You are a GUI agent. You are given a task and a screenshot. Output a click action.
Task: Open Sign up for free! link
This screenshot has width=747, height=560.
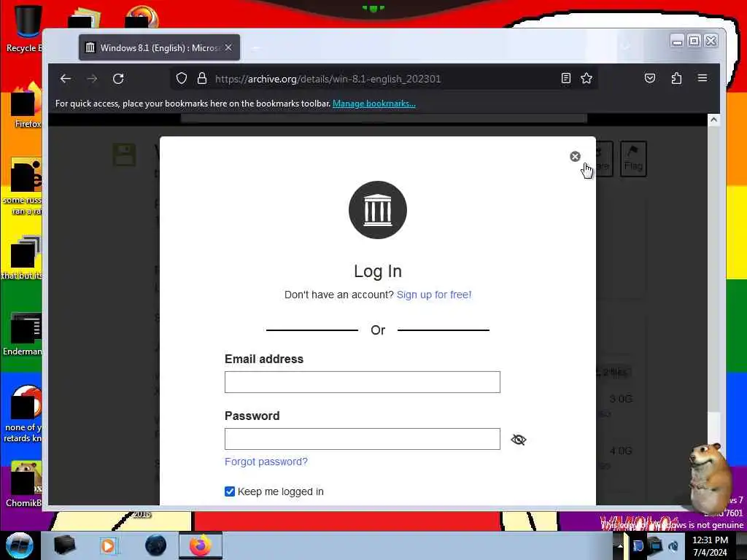coord(434,295)
